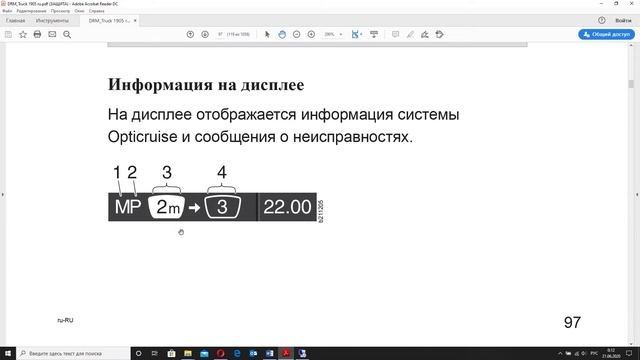Click the 22.00 value in display figure
The height and width of the screenshot is (360, 640).
287,207
